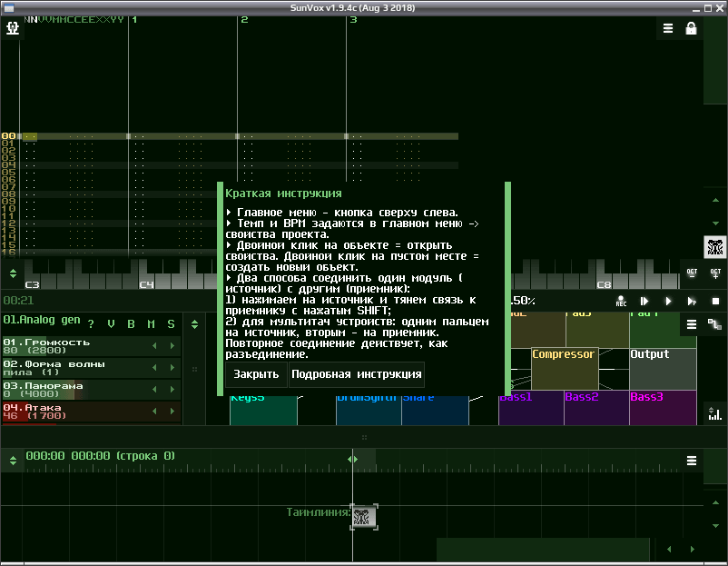Screen dimensions: 728x566
Task: Raise the keyboard octave with OCT plus
Action: (715, 273)
